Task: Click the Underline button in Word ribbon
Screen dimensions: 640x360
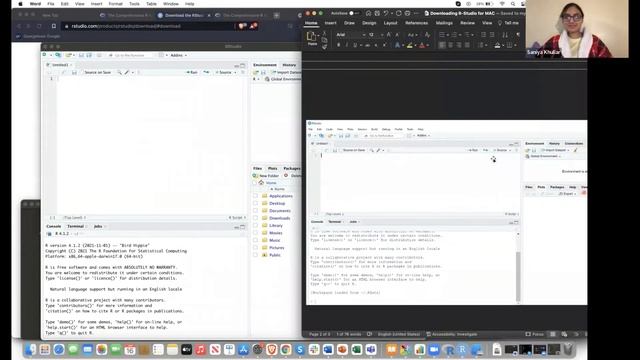Action: (355, 45)
